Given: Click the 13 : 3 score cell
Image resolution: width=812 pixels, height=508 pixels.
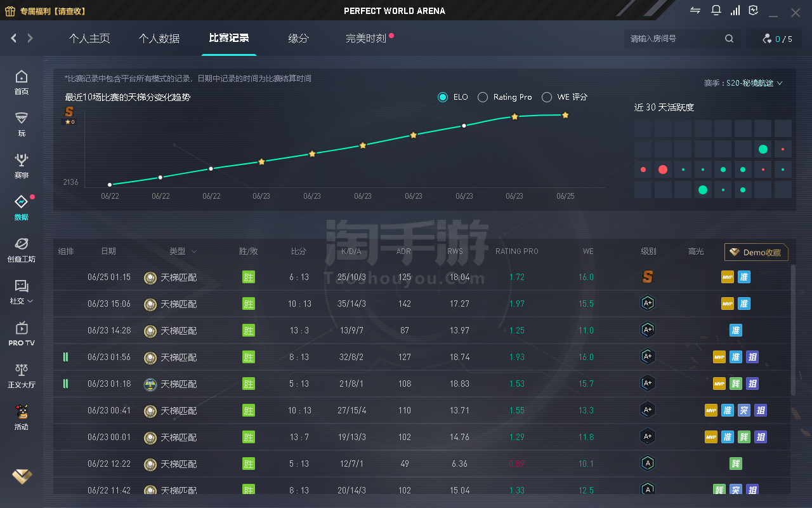Looking at the screenshot, I should pyautogui.click(x=299, y=330).
